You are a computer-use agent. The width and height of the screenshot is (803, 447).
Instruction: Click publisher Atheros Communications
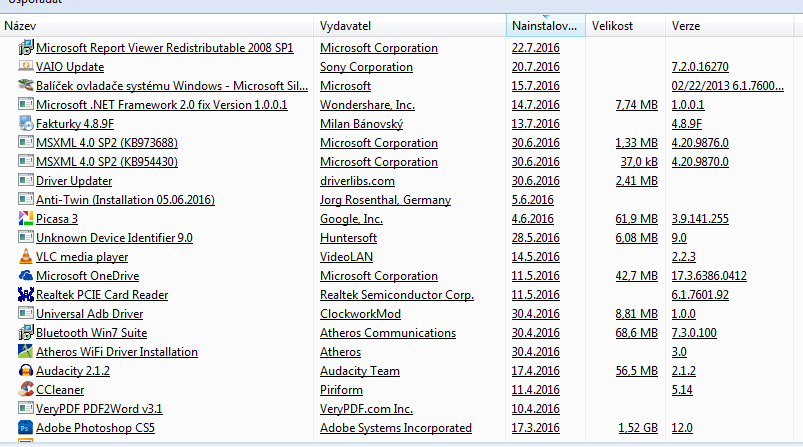tap(388, 332)
